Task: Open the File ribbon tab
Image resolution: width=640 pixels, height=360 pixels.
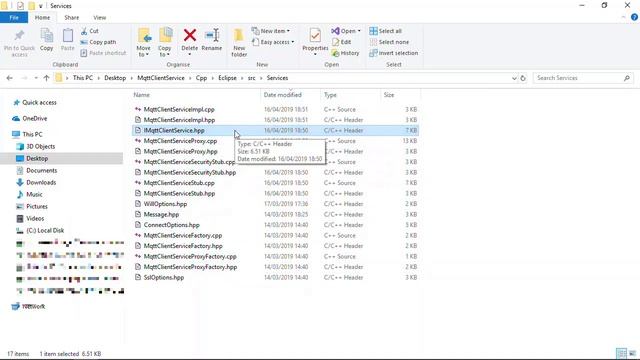Action: click(x=14, y=18)
